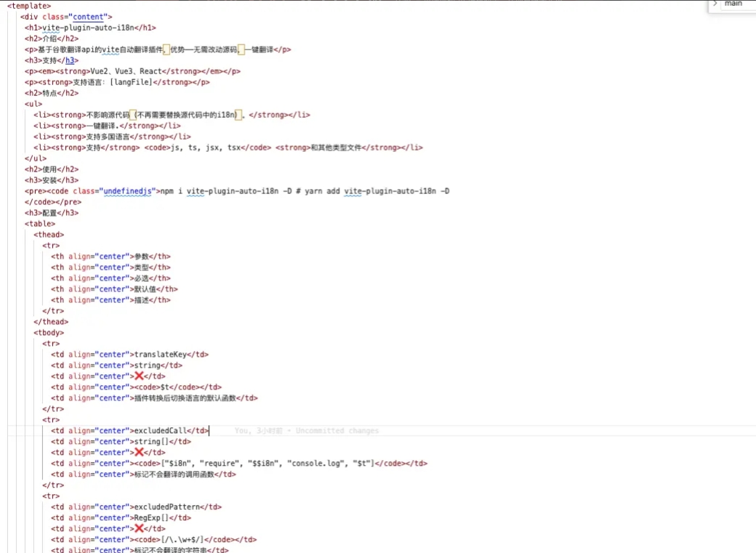The width and height of the screenshot is (756, 553).
Task: Click the red cross mark below string[] cell
Action: tap(139, 452)
